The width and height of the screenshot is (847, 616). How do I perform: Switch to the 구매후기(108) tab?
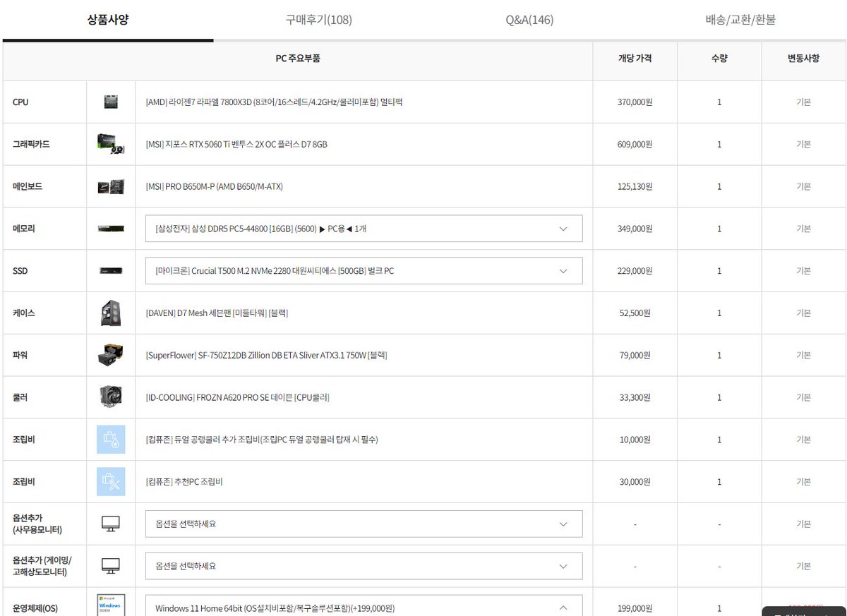point(318,20)
